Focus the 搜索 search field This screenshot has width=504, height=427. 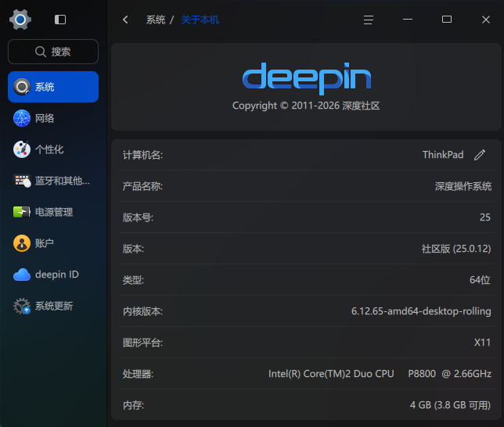tap(53, 52)
